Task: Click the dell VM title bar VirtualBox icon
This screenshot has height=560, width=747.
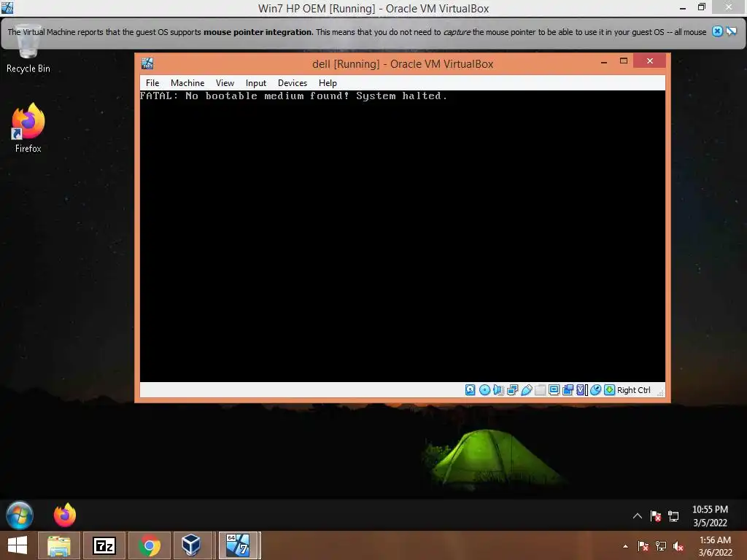Action: coord(147,63)
